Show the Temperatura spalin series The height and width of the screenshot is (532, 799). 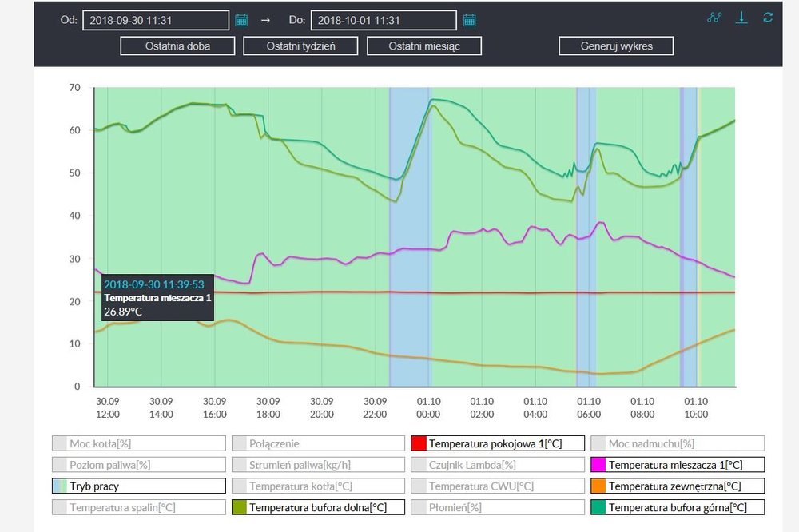coord(138,507)
